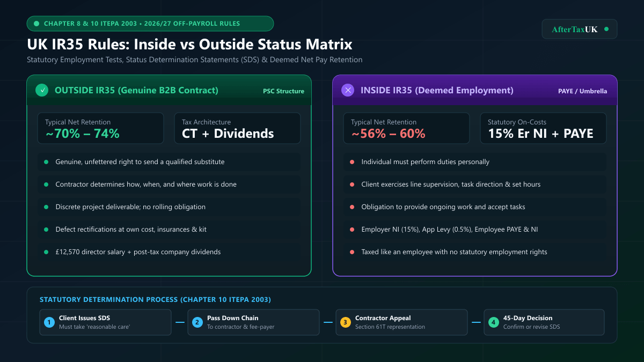644x362 pixels.
Task: Click the ~70% – 74% net retention value
Action: [82, 134]
